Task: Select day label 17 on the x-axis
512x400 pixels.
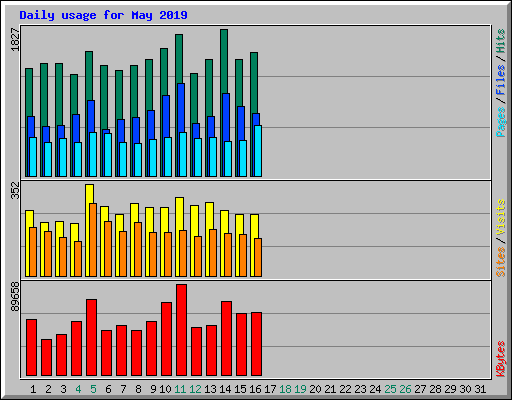Action: pyautogui.click(x=270, y=389)
